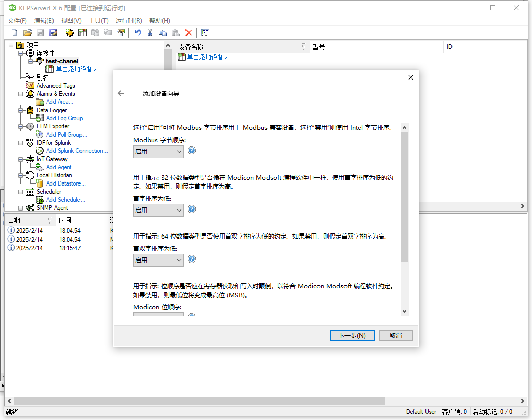Image resolution: width=532 pixels, height=420 pixels.
Task: Collapse the Data Logger node
Action: (x=21, y=110)
